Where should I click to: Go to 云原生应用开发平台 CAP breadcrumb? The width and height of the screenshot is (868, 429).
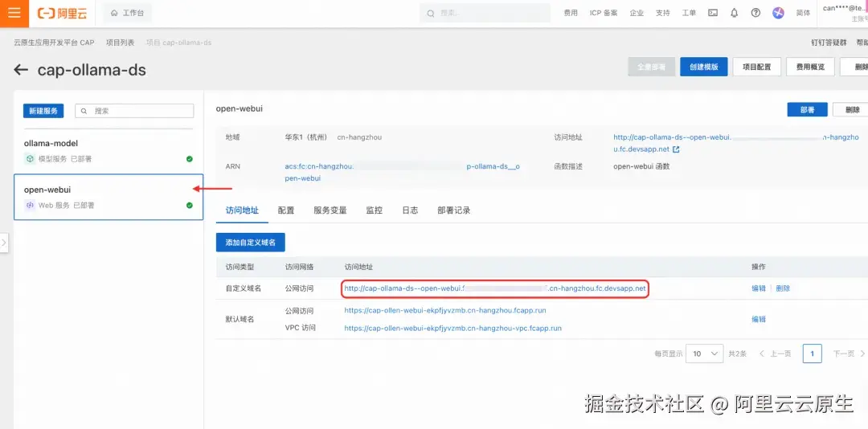55,43
